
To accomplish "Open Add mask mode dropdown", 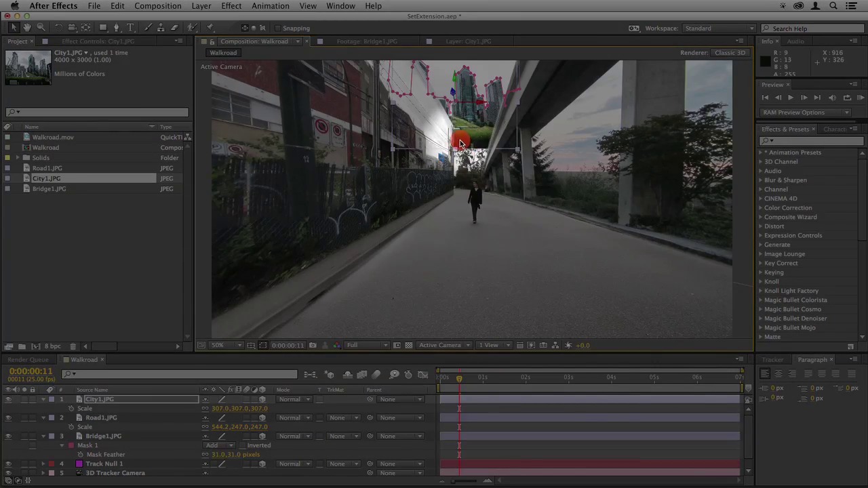I will click(218, 445).
